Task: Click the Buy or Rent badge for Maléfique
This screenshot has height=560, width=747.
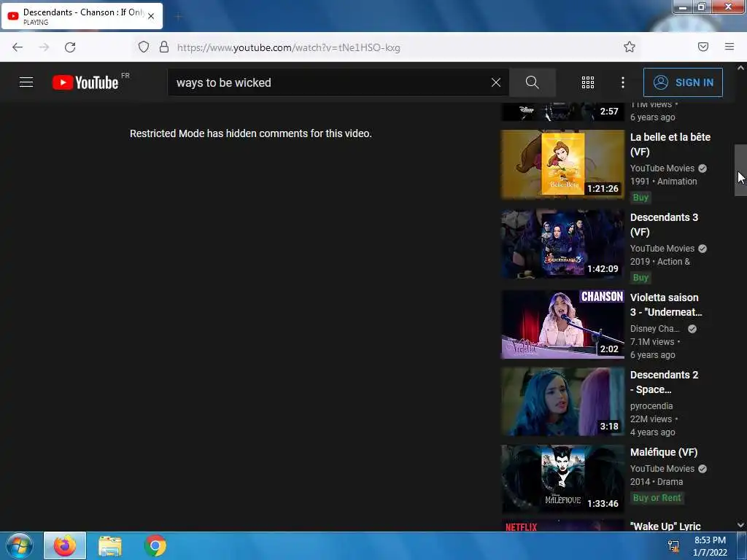Action: click(x=657, y=497)
